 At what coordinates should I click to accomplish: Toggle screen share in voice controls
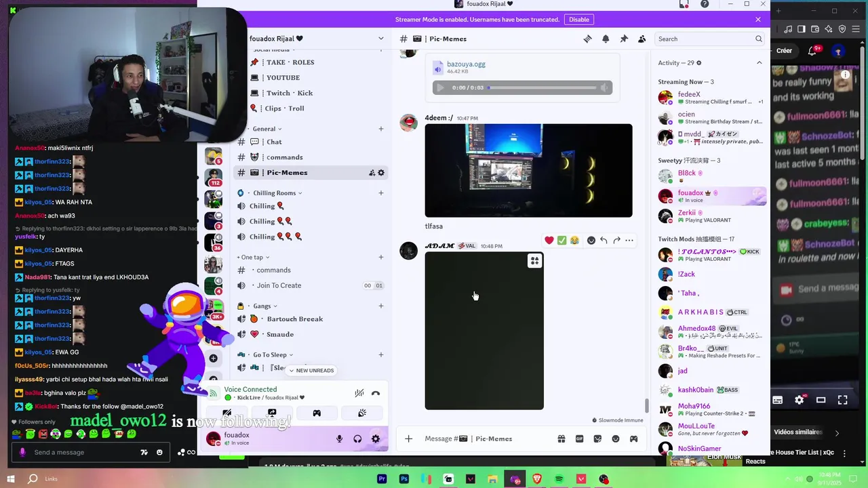pos(272,413)
